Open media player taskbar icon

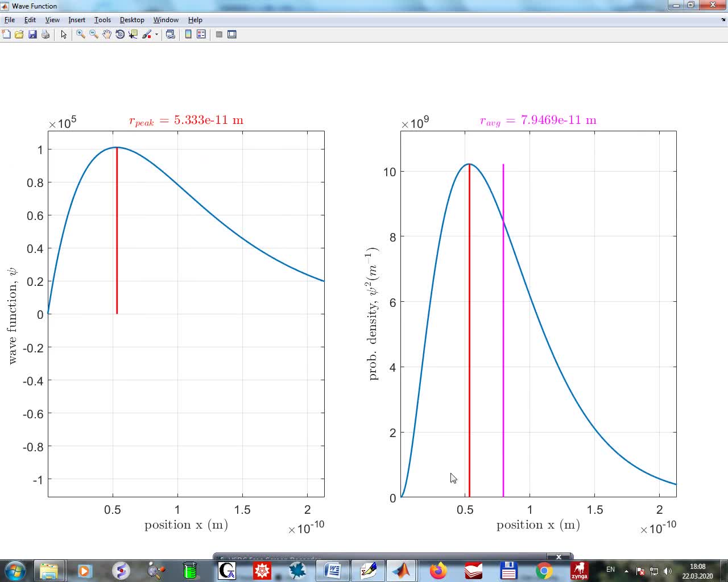pyautogui.click(x=84, y=570)
